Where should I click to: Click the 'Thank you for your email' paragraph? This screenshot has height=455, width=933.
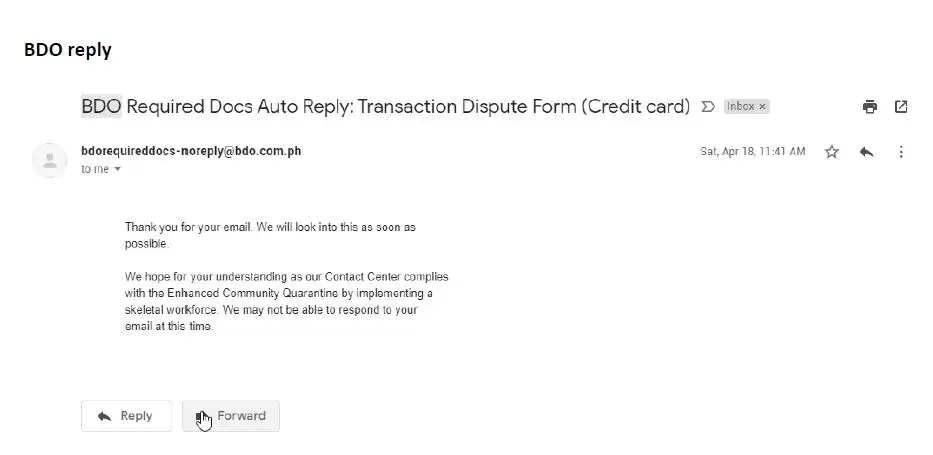pyautogui.click(x=270, y=235)
